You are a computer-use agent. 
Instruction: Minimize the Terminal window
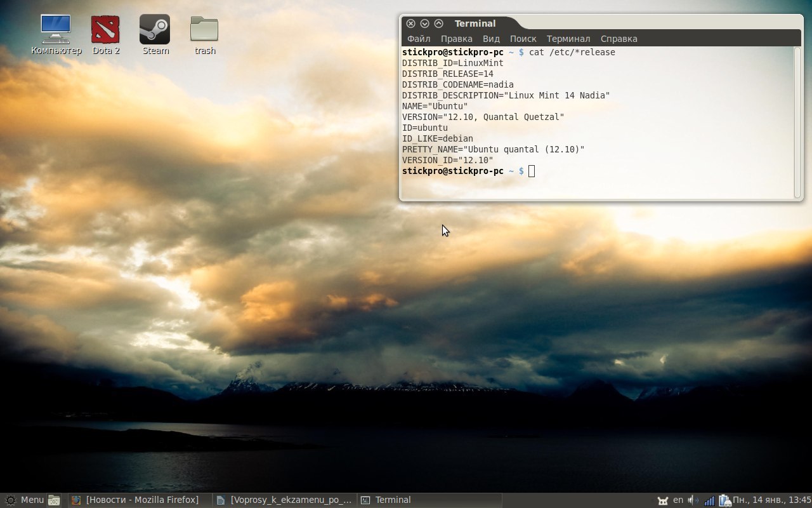(x=424, y=23)
